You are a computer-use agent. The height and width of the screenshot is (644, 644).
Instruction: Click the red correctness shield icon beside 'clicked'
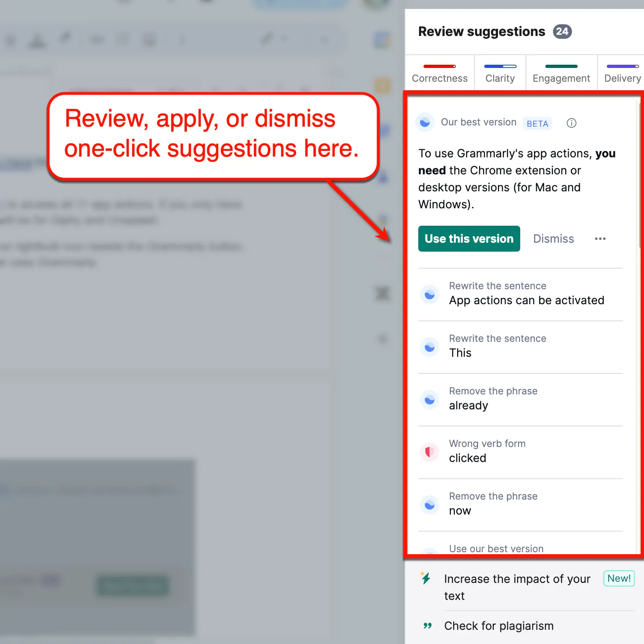pos(430,452)
